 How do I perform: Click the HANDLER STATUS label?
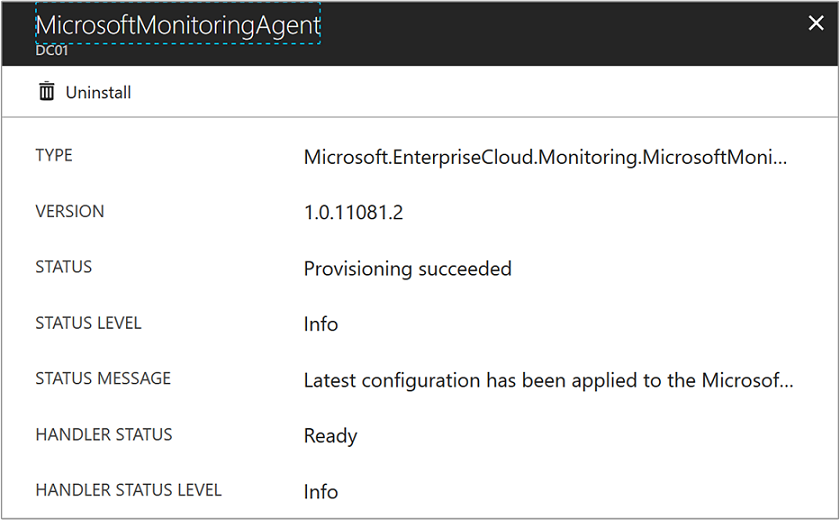tap(104, 434)
